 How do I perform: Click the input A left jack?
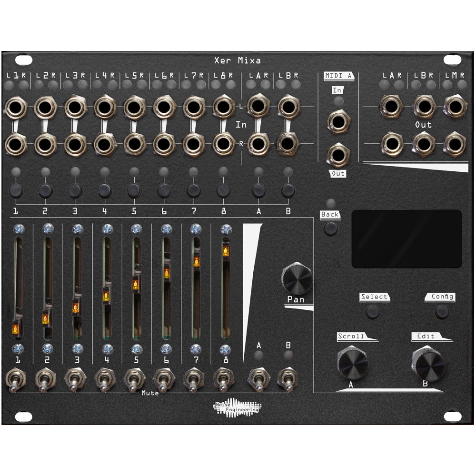click(258, 106)
